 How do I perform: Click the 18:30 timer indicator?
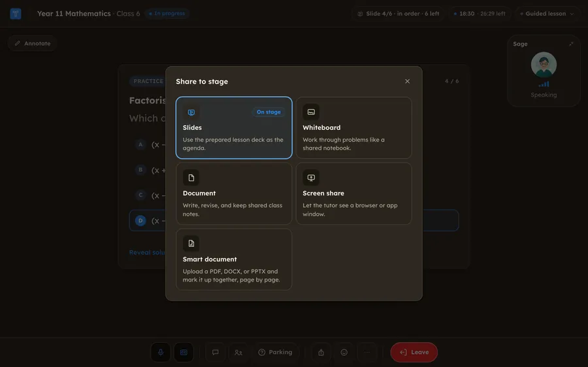pos(480,14)
